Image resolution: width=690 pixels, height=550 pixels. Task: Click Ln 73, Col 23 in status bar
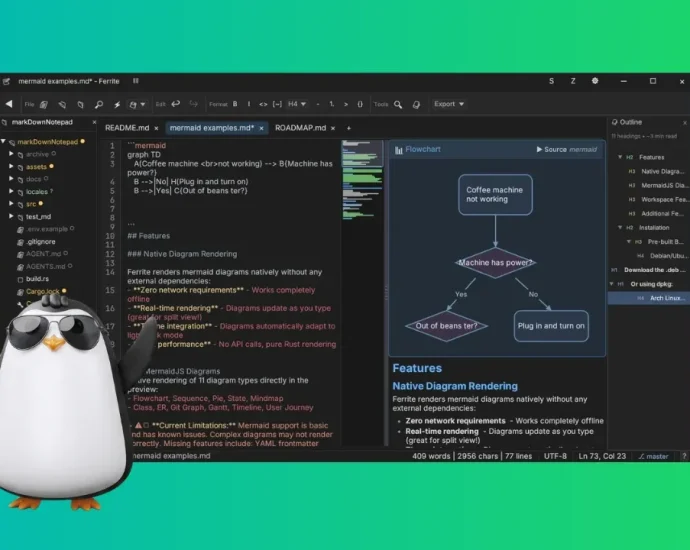tap(602, 456)
